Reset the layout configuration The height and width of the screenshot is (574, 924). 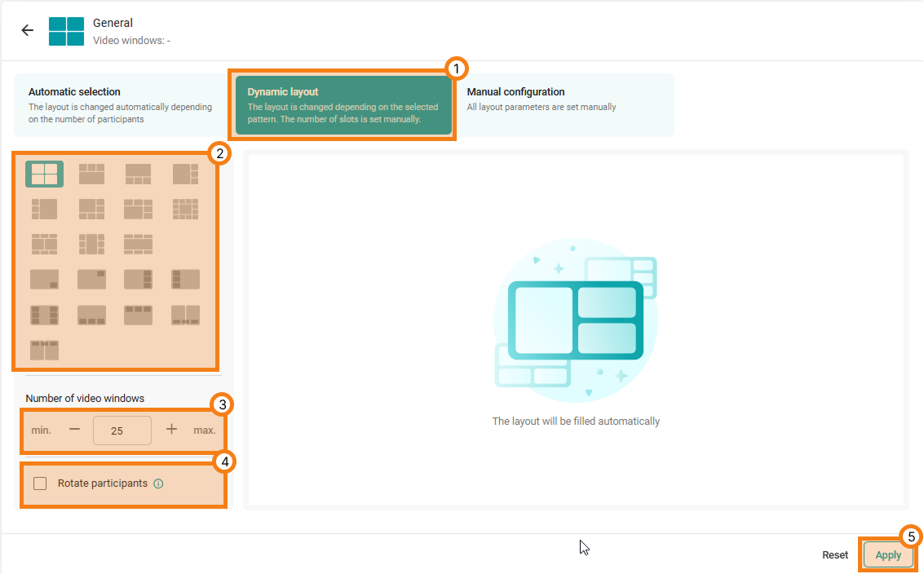pyautogui.click(x=834, y=554)
